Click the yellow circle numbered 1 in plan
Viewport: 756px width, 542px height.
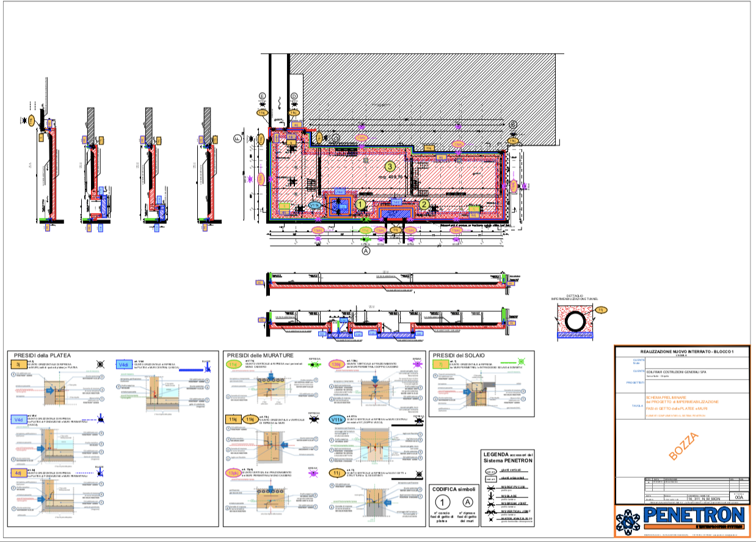click(x=362, y=204)
